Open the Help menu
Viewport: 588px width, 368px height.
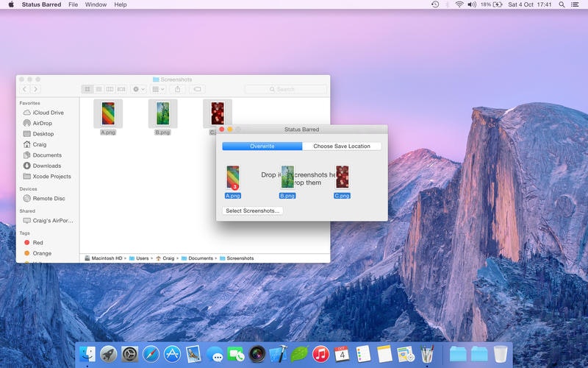[x=121, y=4]
